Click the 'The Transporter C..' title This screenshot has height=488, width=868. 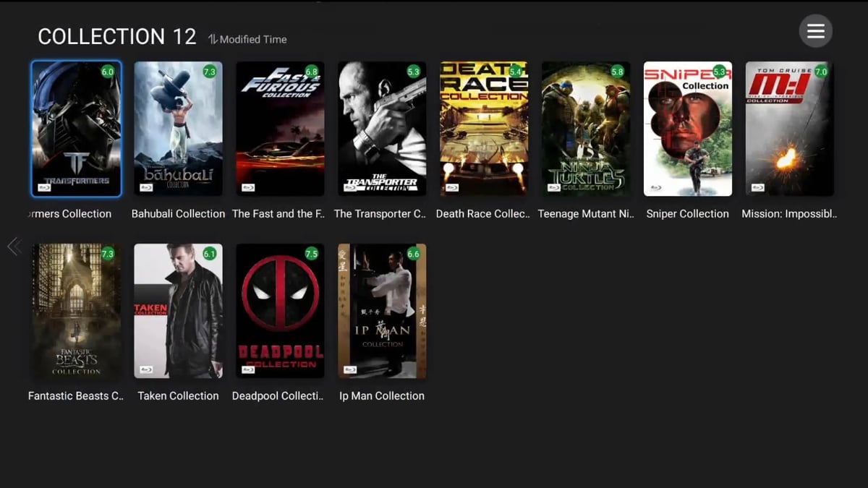pos(380,213)
